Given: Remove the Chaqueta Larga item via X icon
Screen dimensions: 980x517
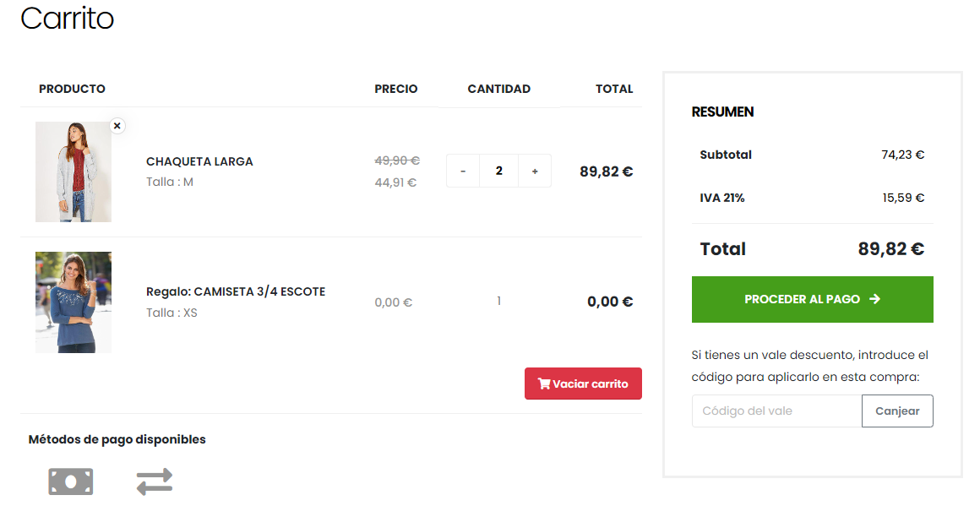Looking at the screenshot, I should [x=117, y=126].
